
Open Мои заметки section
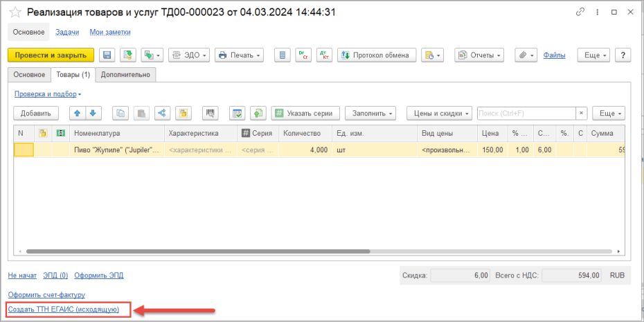(x=110, y=32)
